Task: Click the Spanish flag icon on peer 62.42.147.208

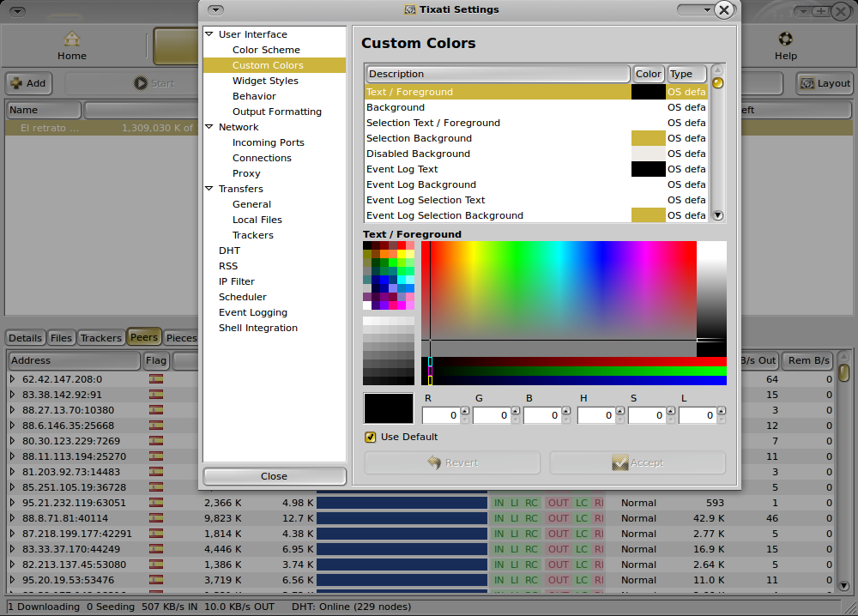Action: pos(156,378)
